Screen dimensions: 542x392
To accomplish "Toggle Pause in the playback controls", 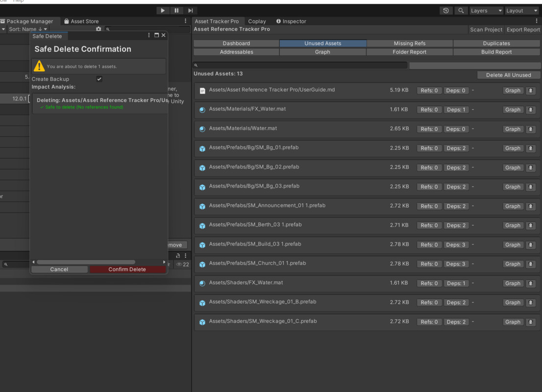I will click(176, 10).
